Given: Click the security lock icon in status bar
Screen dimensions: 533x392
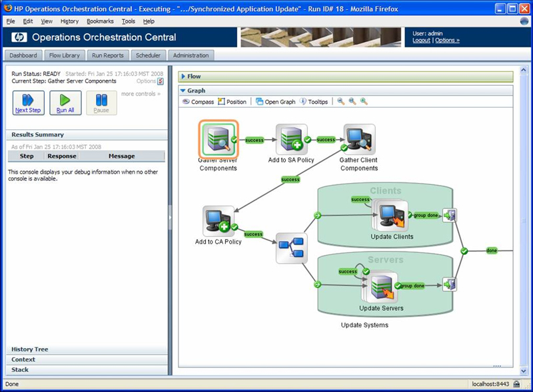Looking at the screenshot, I should (516, 384).
